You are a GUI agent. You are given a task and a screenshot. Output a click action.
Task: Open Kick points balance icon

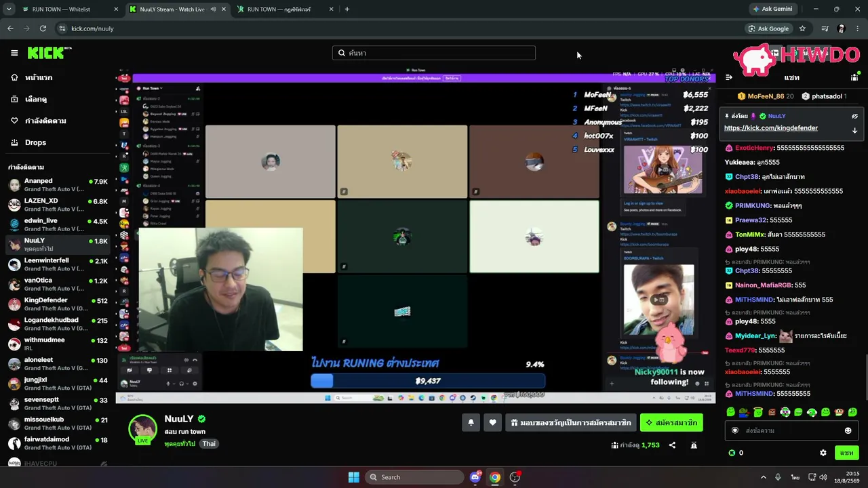[732, 453]
